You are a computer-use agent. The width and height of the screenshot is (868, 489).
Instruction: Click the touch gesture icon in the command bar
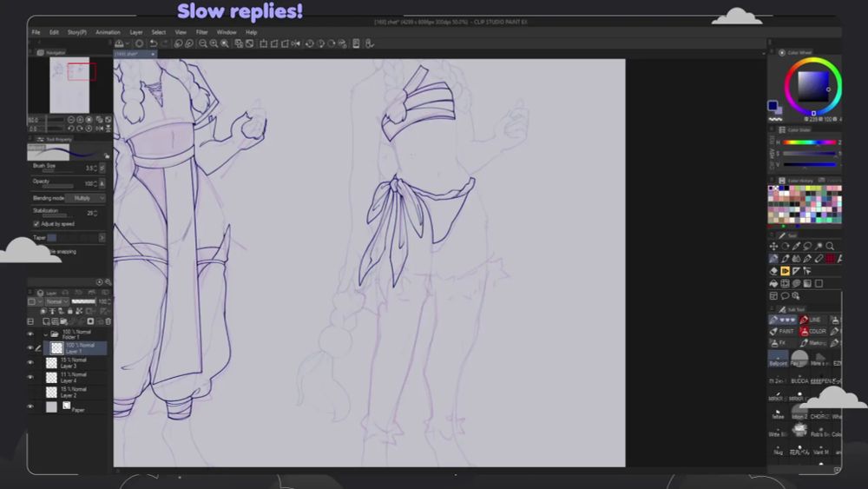coord(370,43)
